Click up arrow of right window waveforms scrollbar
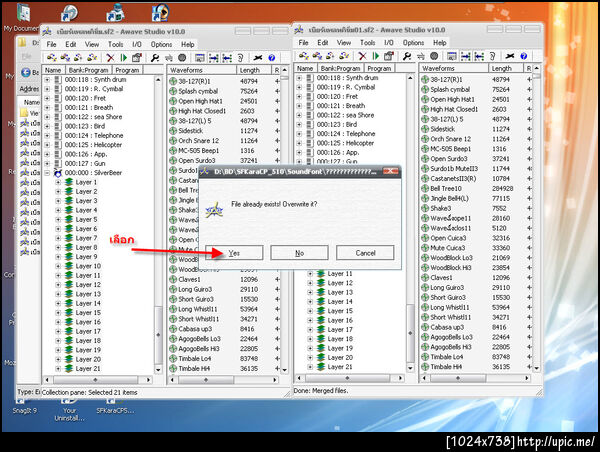Screen dimensions: 600x452 tap(536, 69)
